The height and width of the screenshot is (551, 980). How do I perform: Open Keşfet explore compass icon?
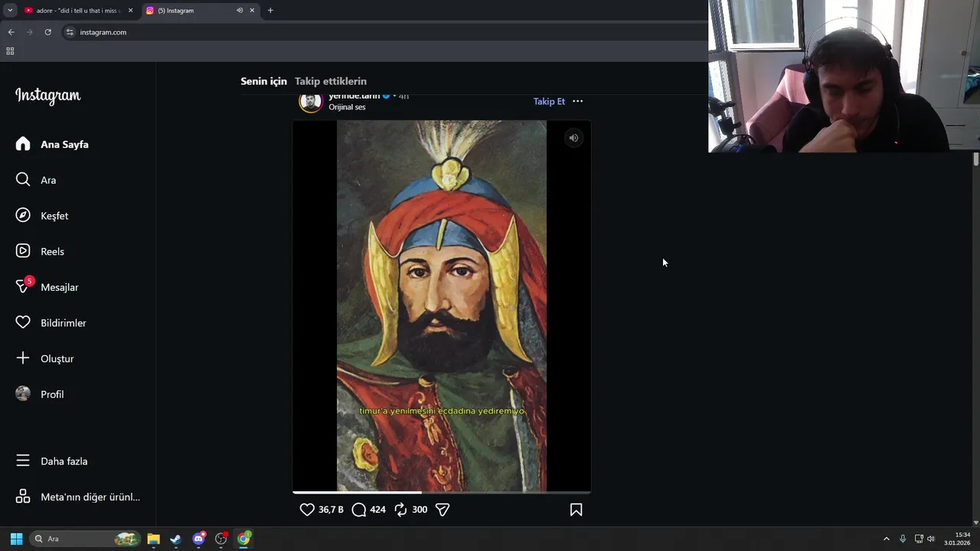point(23,215)
